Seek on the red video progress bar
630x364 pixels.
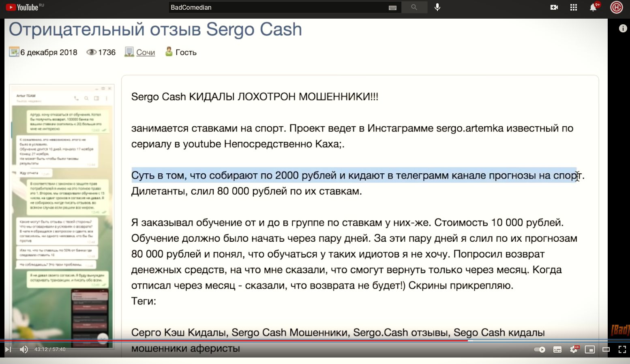(x=243, y=341)
